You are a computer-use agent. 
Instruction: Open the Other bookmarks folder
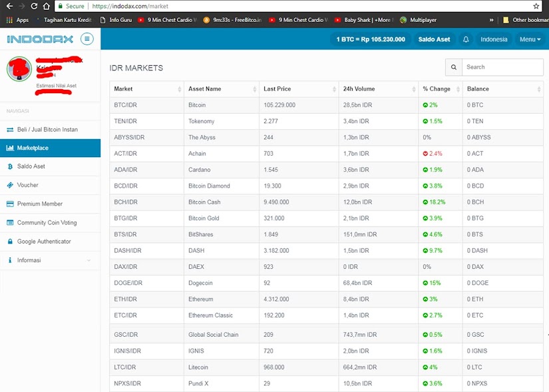pyautogui.click(x=526, y=20)
